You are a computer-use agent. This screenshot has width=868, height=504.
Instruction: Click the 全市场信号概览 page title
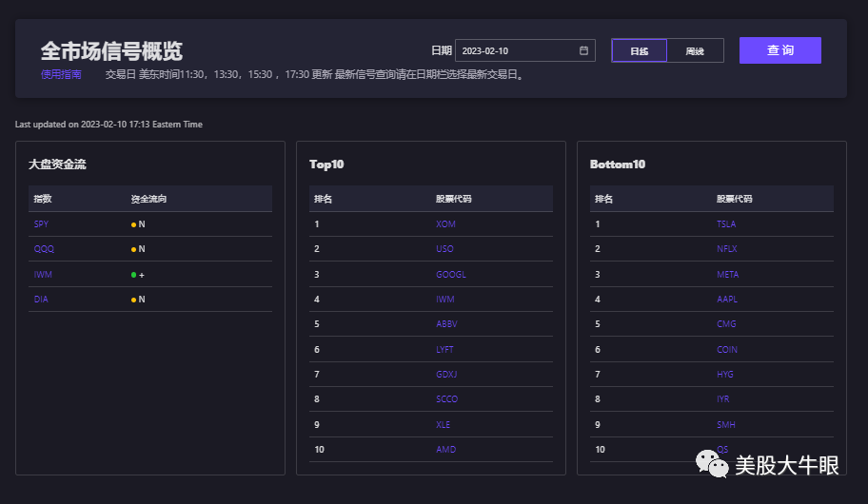111,51
